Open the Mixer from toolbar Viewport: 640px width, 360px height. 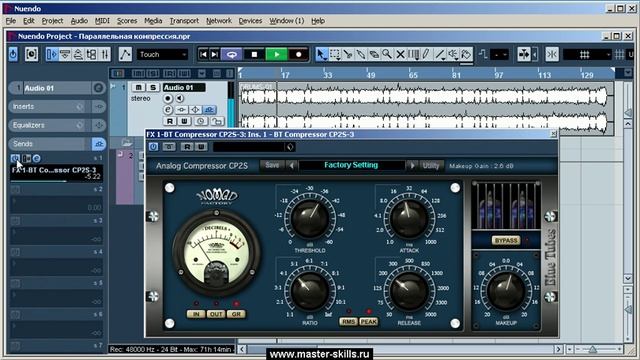pyautogui.click(x=105, y=54)
